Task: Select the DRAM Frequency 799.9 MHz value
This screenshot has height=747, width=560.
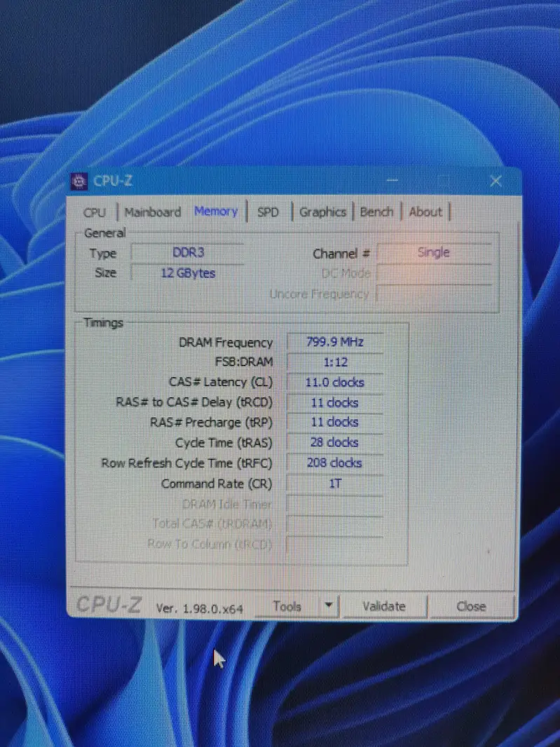Action: click(x=335, y=343)
